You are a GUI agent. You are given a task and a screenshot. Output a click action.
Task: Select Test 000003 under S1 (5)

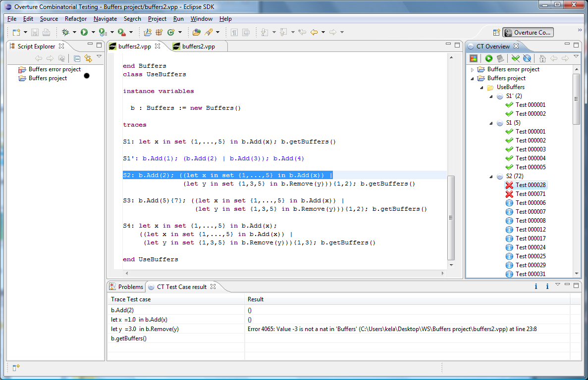tap(530, 149)
